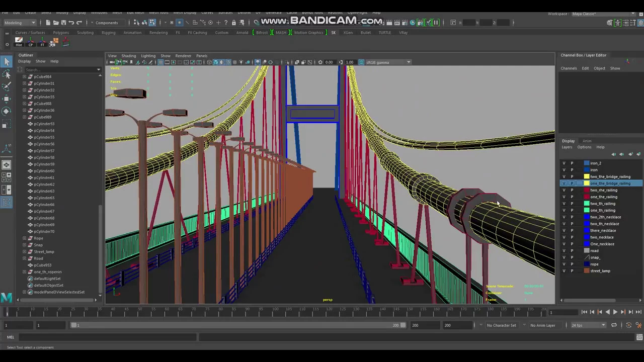Toggle visibility of One_necklace layer
The height and width of the screenshot is (362, 644).
click(x=563, y=244)
